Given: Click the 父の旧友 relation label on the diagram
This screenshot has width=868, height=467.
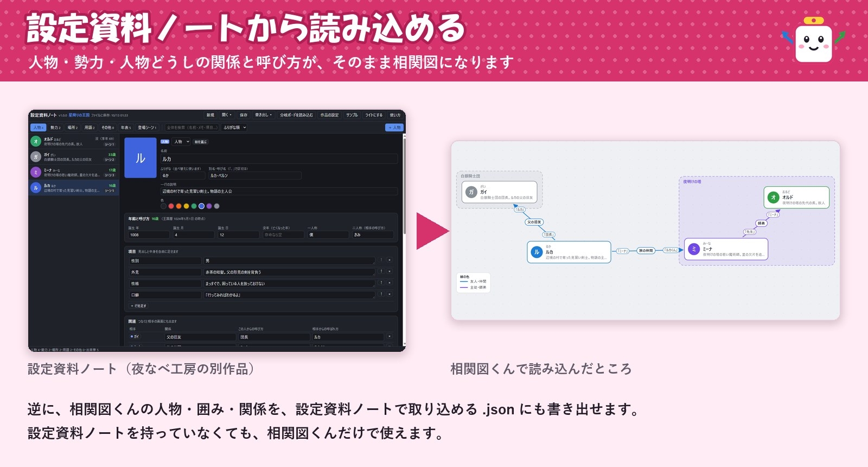Looking at the screenshot, I should (534, 222).
